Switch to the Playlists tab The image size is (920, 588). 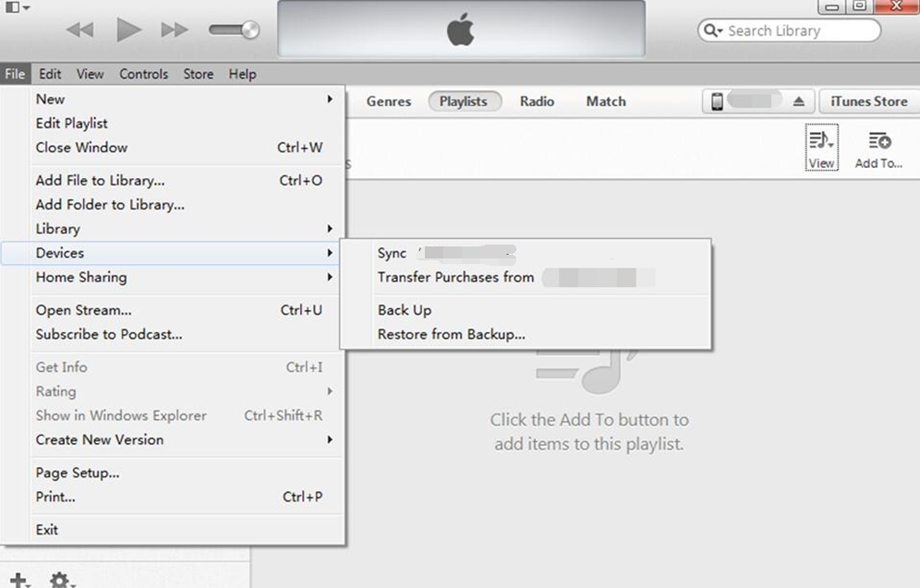pos(464,102)
